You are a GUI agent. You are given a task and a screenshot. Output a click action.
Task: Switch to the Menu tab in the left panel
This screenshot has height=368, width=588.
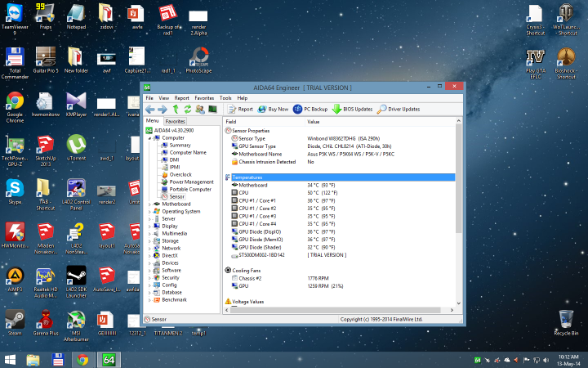[x=153, y=120]
